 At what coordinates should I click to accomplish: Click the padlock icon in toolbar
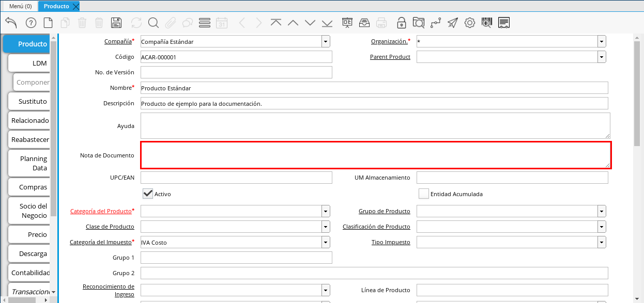point(401,23)
